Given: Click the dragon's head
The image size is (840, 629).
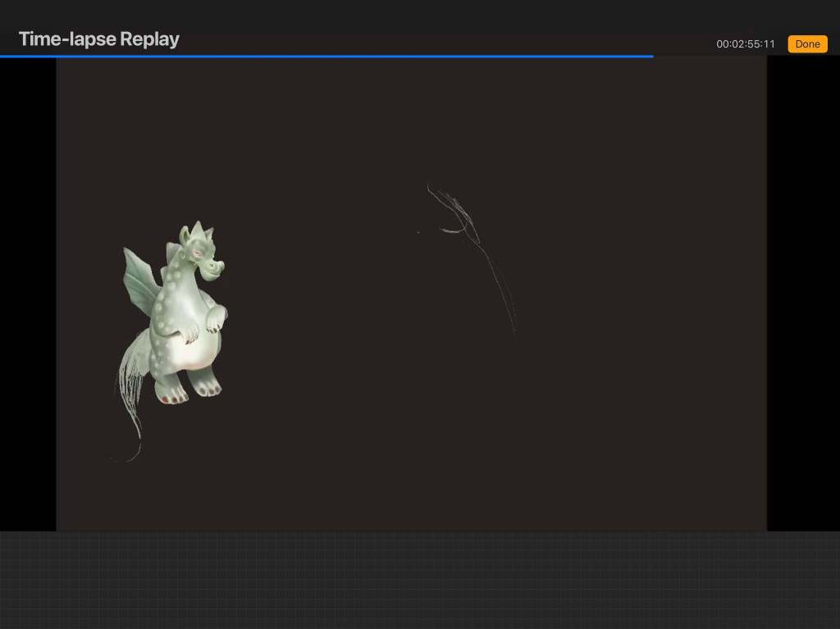Looking at the screenshot, I should pyautogui.click(x=201, y=250).
